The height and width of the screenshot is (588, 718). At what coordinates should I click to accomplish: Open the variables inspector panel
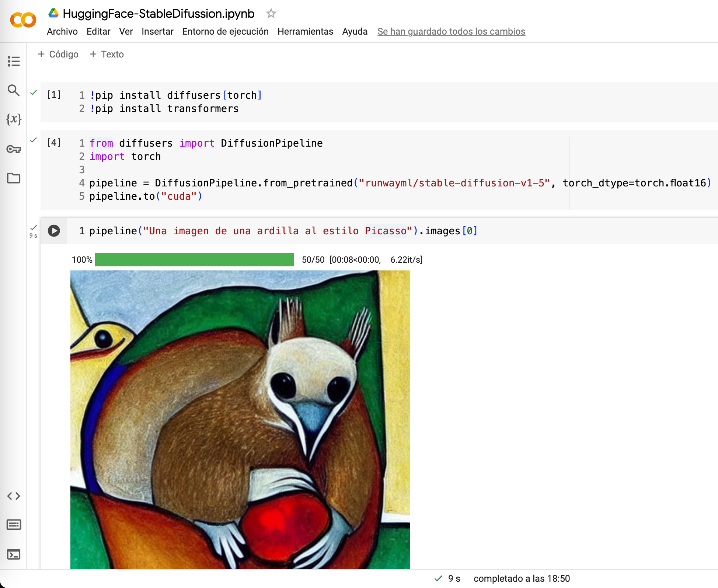click(x=14, y=119)
